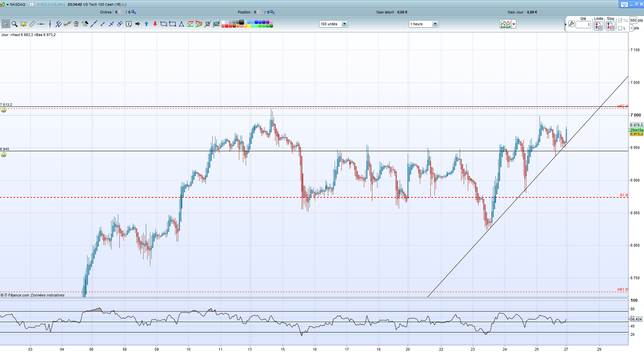Select the text annotation tool
This screenshot has height=352, width=644.
pos(129,24)
